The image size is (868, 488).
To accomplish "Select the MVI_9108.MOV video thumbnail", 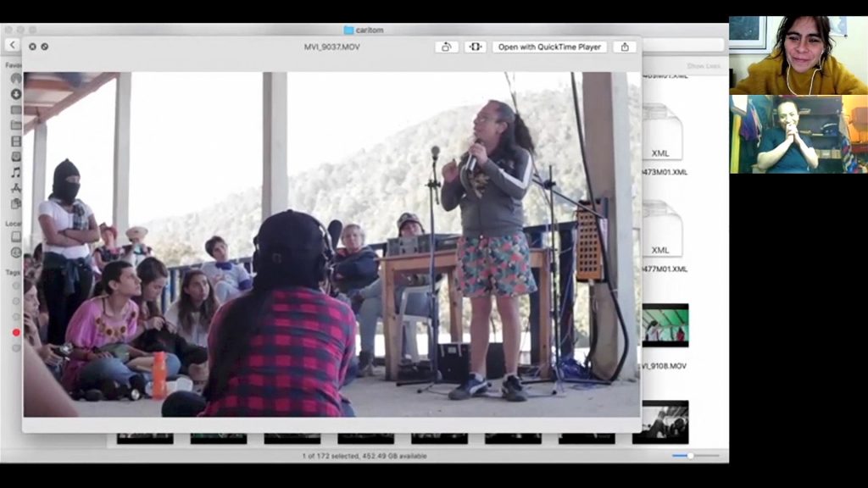I will point(665,326).
